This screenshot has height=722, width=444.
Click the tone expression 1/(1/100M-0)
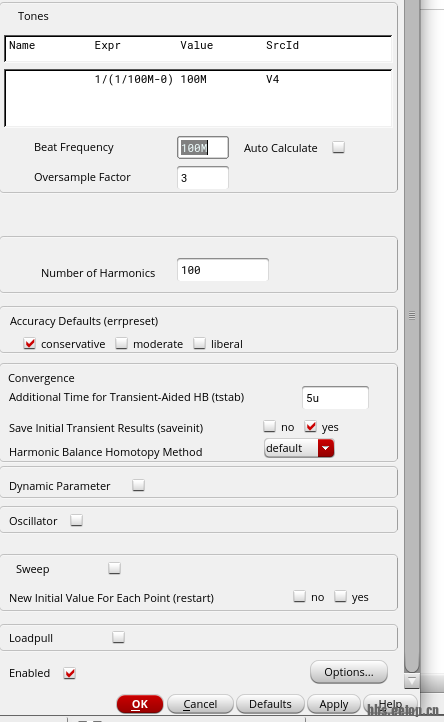tap(134, 79)
